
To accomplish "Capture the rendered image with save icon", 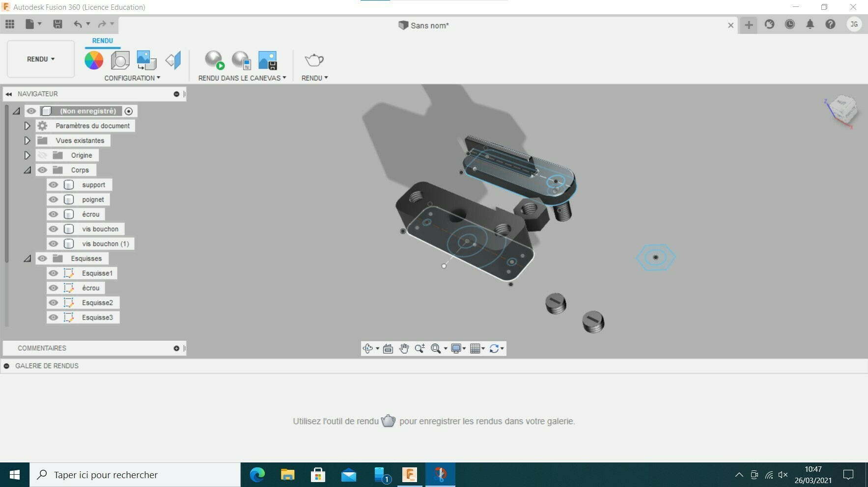I will [x=268, y=60].
